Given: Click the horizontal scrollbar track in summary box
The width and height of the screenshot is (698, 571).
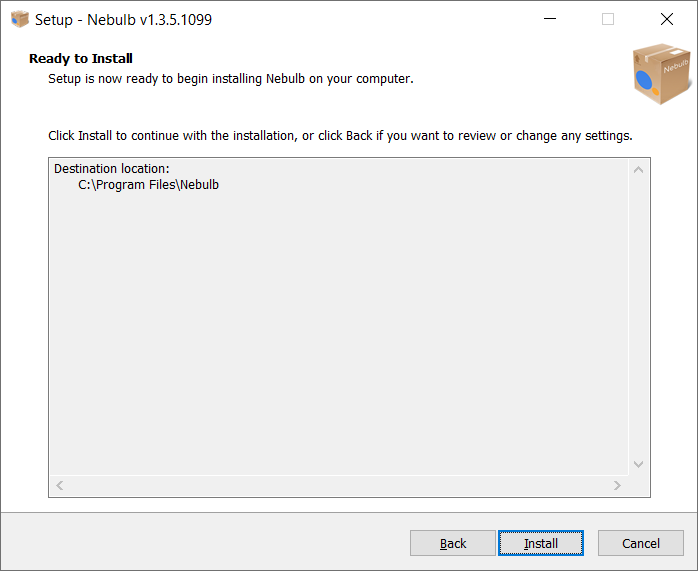Looking at the screenshot, I should (x=338, y=485).
